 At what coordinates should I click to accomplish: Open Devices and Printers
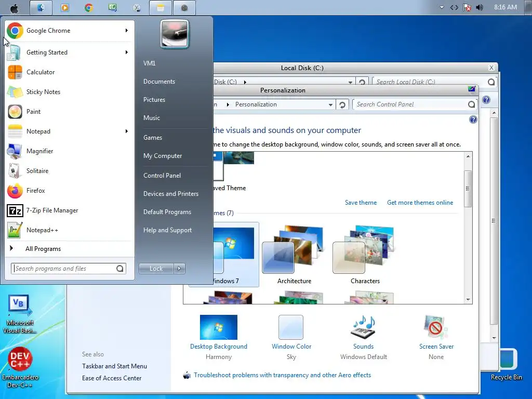170,193
